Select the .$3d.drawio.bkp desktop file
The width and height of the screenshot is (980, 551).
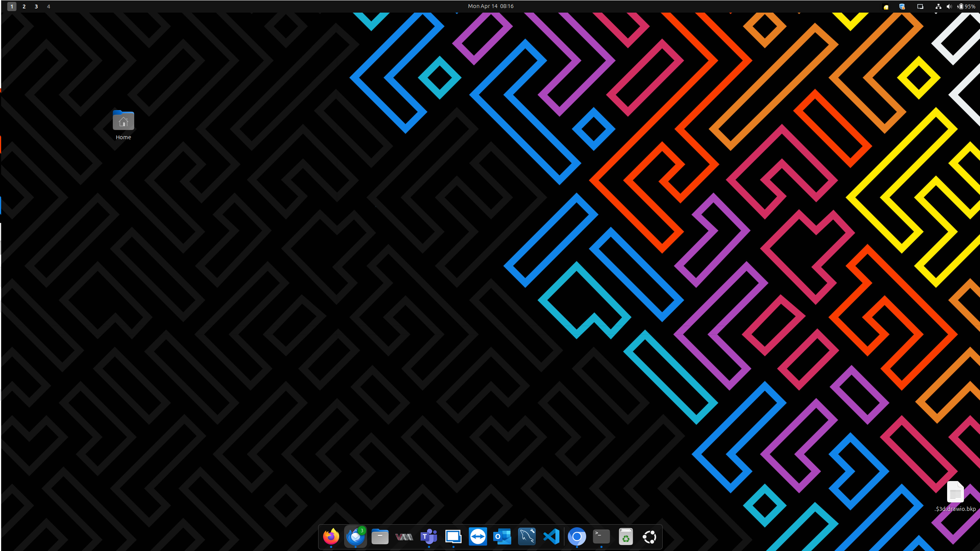(955, 492)
